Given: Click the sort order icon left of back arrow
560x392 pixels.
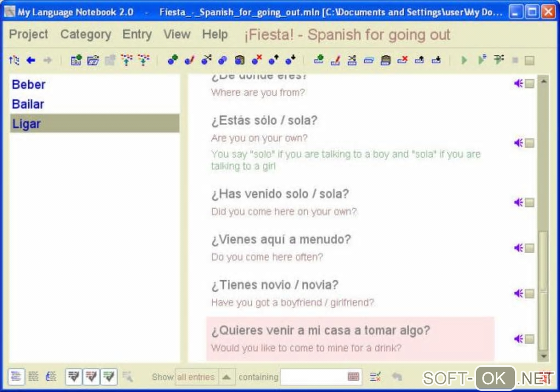Looking at the screenshot, I should pos(14,60).
